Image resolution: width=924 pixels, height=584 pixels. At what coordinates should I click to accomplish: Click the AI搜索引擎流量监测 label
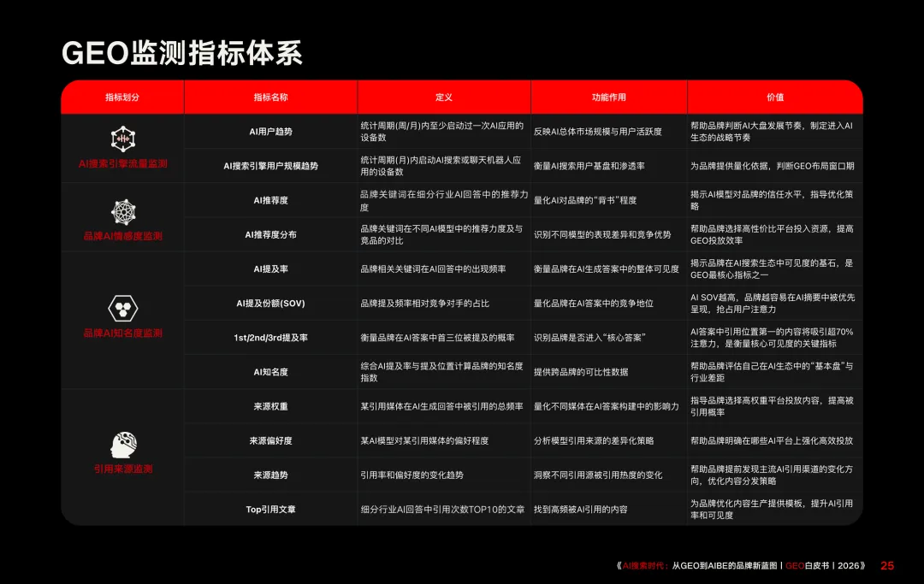click(123, 163)
